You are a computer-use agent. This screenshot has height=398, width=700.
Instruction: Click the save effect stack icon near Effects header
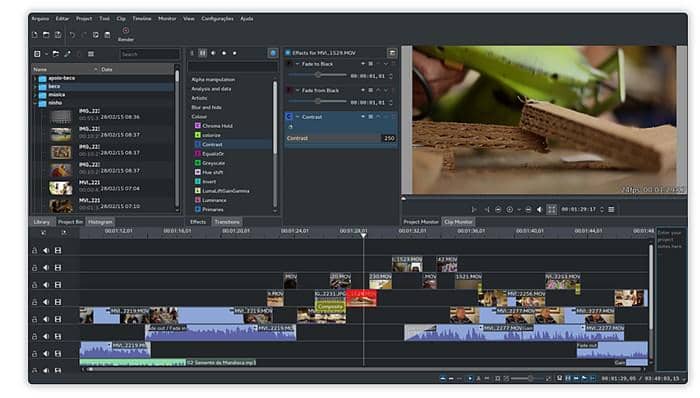(x=392, y=53)
